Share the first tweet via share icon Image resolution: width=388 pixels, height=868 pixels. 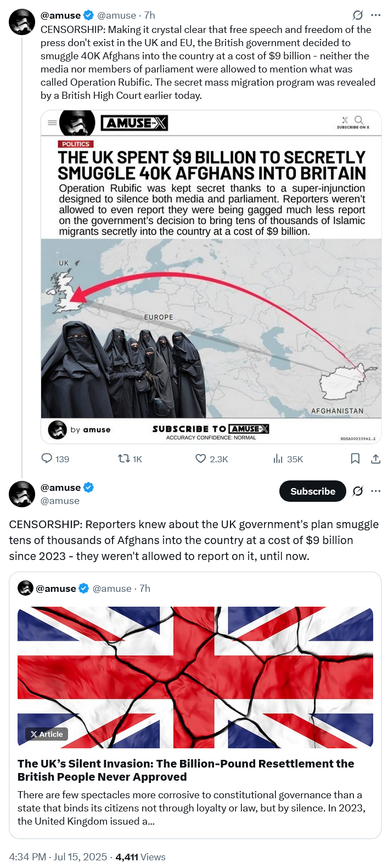tap(376, 458)
